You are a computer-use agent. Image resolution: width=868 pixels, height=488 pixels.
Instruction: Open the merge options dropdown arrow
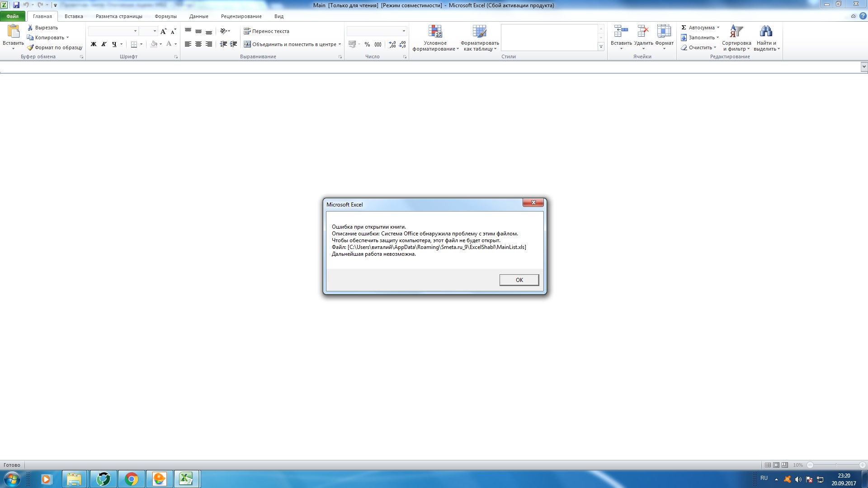click(x=340, y=44)
